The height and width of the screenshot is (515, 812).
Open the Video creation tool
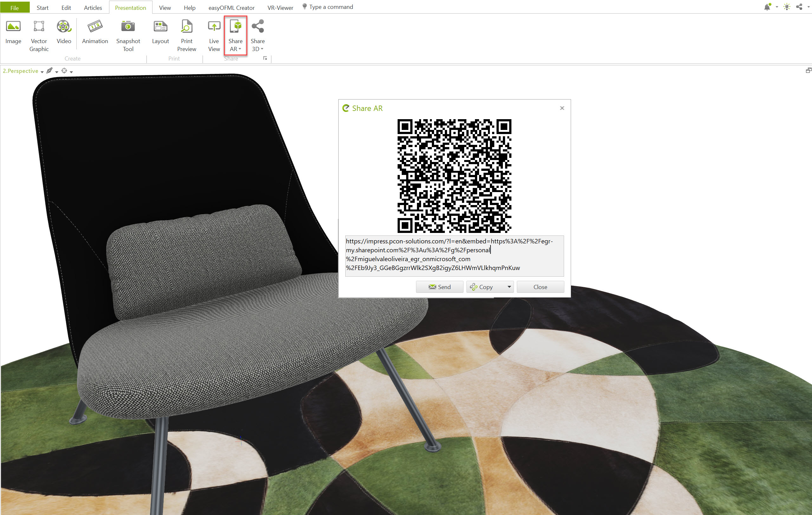pyautogui.click(x=64, y=32)
